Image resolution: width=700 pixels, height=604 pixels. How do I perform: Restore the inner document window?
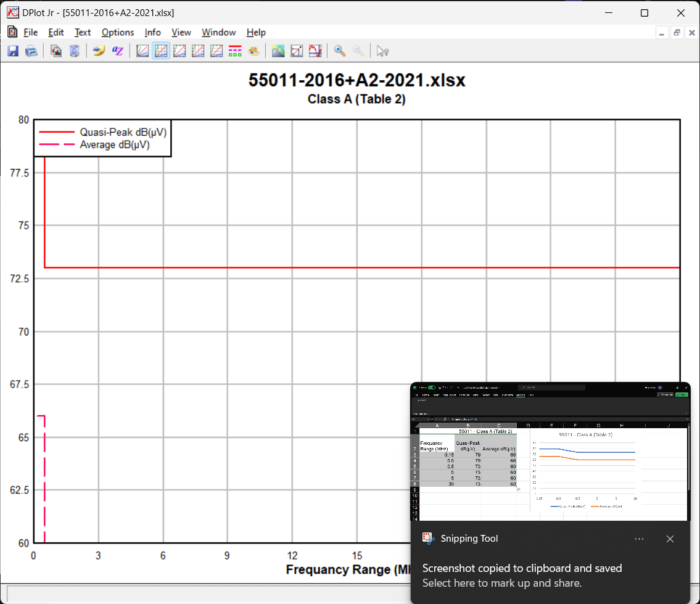coord(677,33)
